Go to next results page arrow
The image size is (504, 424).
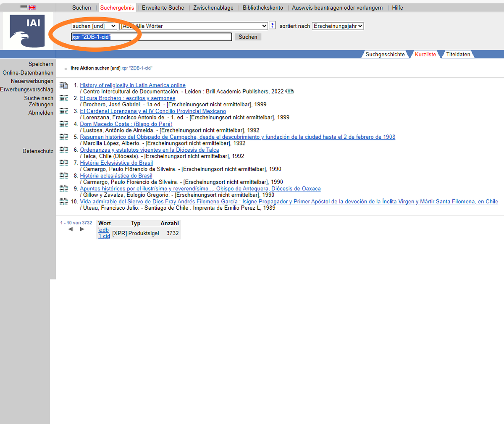pos(82,229)
